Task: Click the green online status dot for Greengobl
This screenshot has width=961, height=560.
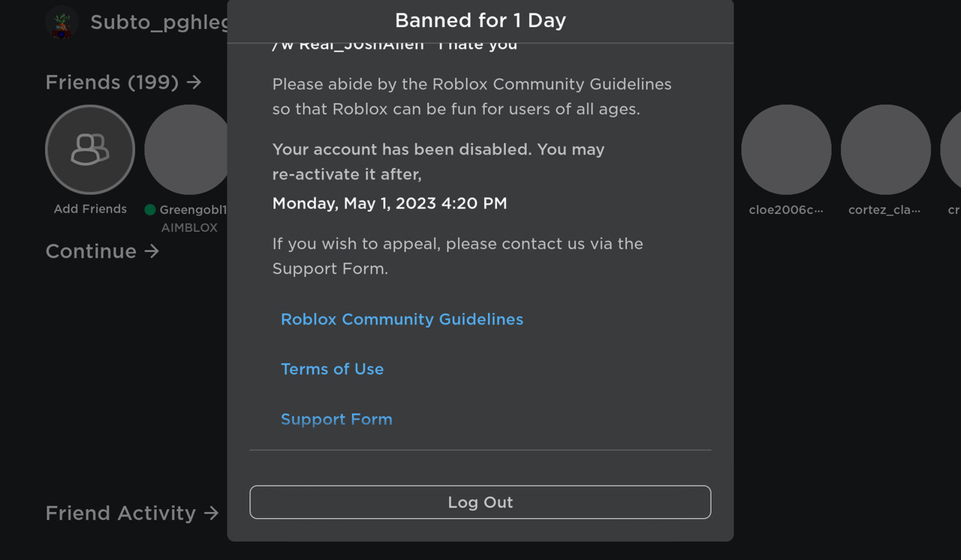Action: coord(150,210)
